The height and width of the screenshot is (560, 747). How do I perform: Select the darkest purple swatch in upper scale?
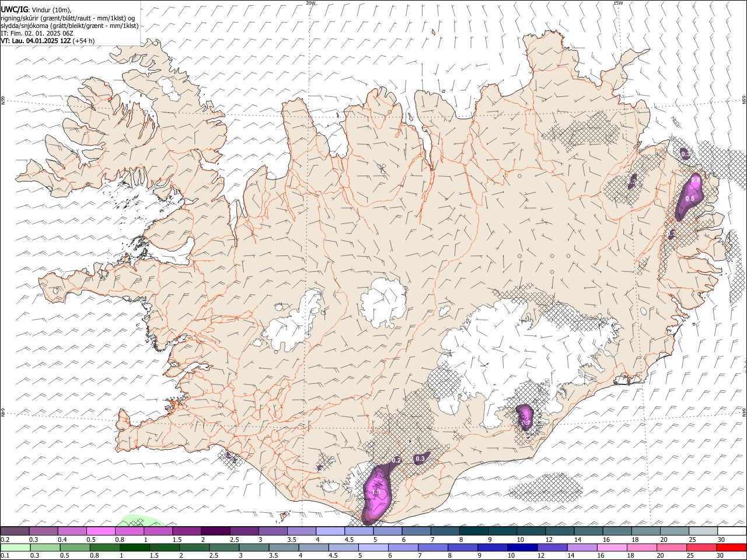pyautogui.click(x=215, y=531)
